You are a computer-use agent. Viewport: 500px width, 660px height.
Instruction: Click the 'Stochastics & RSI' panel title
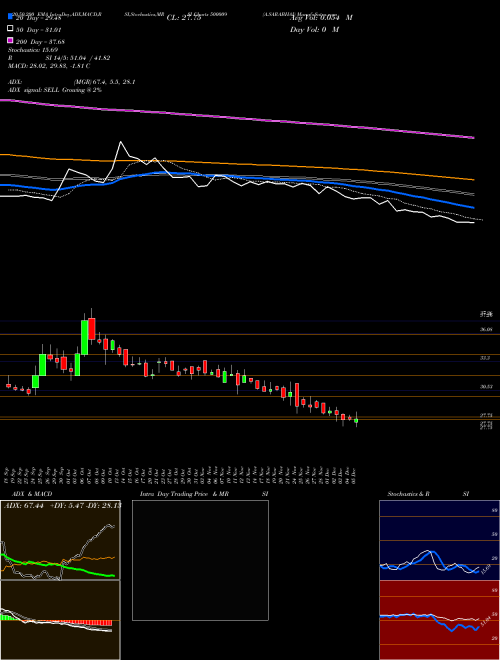tap(428, 494)
